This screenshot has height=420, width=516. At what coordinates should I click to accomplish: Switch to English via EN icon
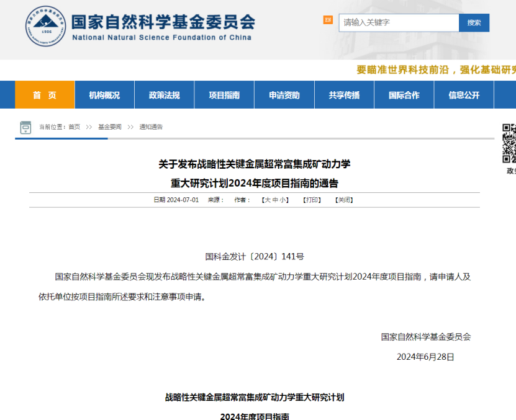point(328,20)
